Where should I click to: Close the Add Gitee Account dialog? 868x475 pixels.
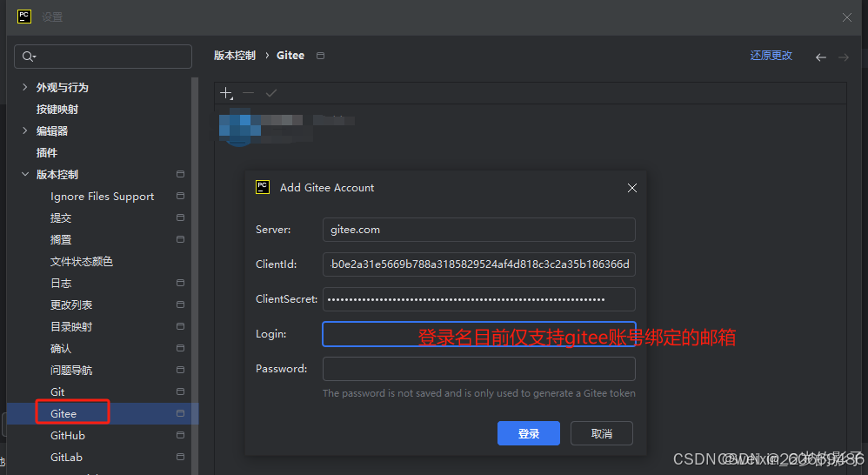point(632,188)
